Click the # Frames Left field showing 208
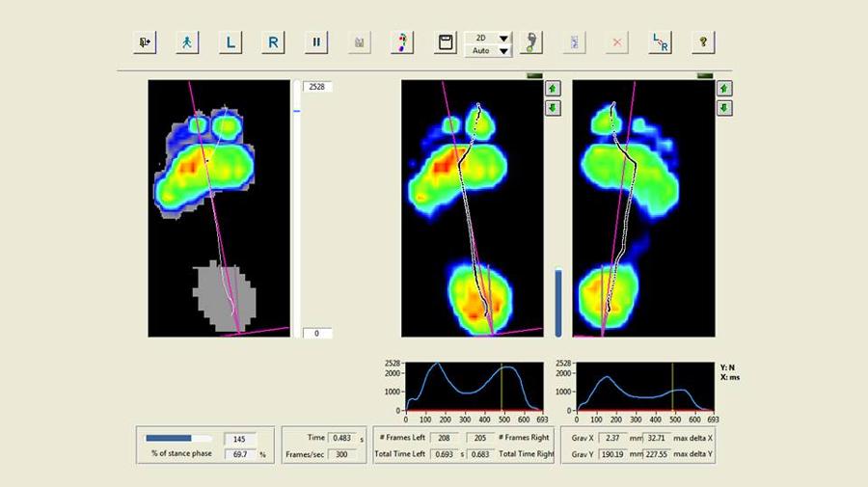 point(444,438)
